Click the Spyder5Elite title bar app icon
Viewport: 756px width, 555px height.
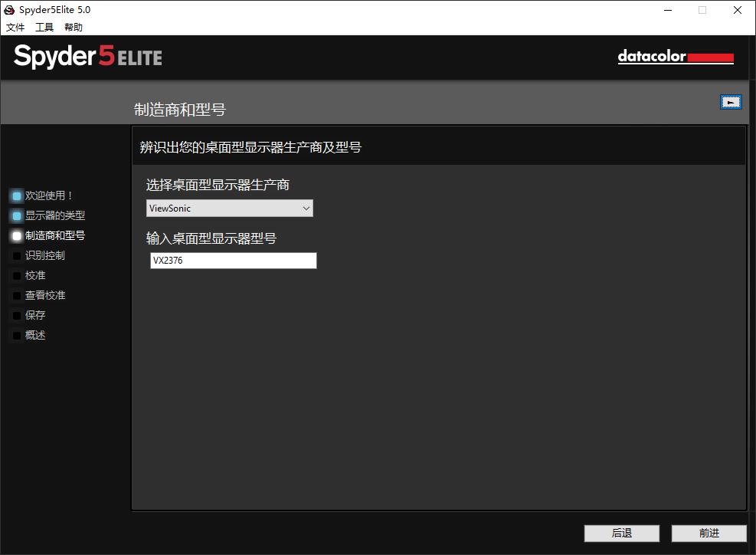[9, 10]
